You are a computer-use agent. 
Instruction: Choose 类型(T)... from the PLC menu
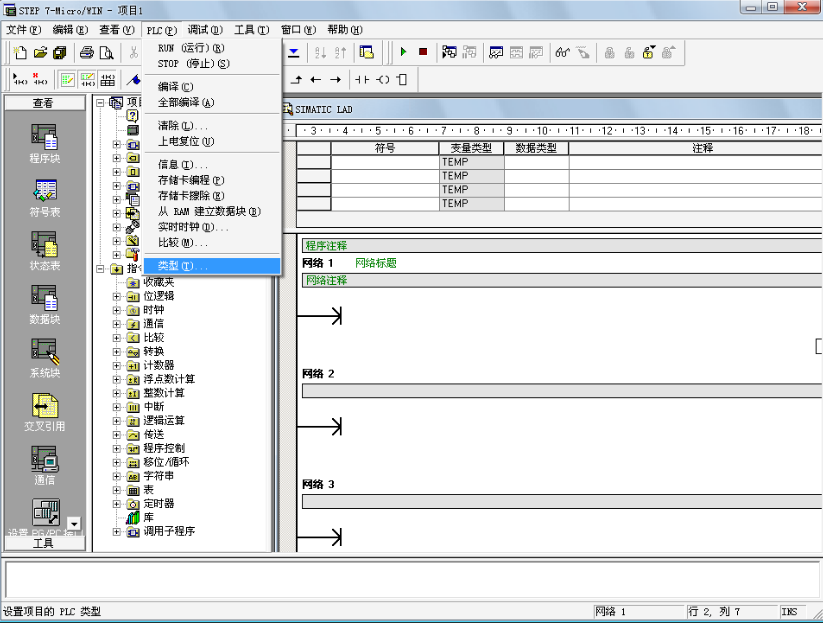tap(212, 266)
